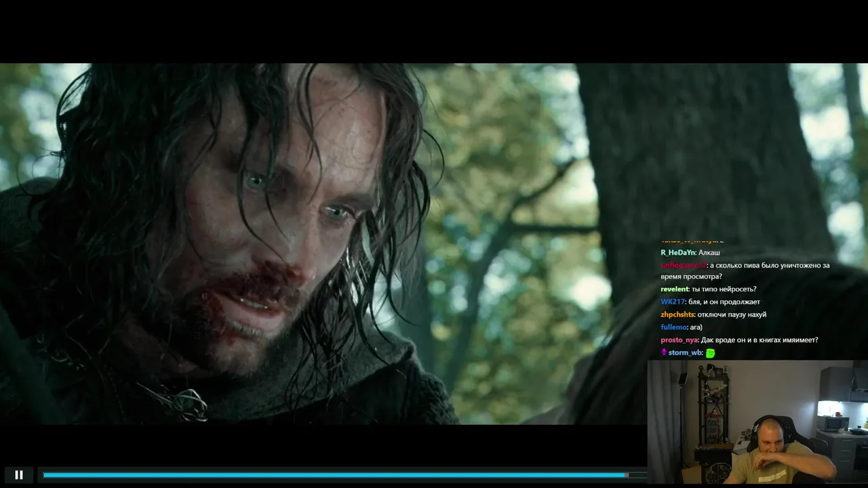Open chat user fullemo's name
Viewport: 868px width, 488px height.
coord(673,327)
